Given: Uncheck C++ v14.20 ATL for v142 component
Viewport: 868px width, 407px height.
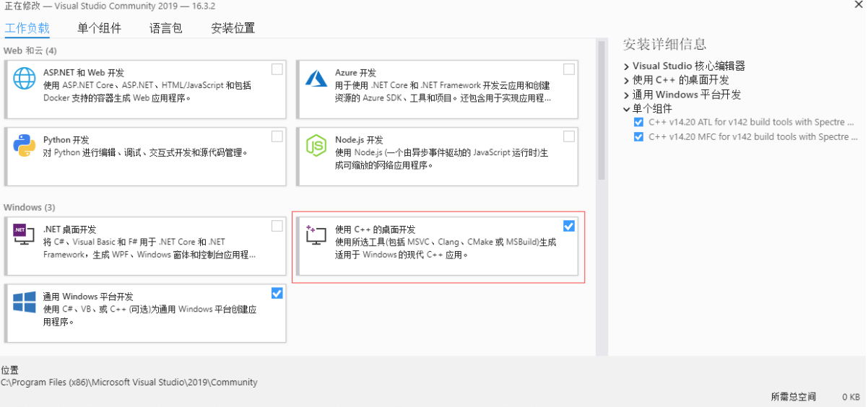Looking at the screenshot, I should [x=638, y=122].
